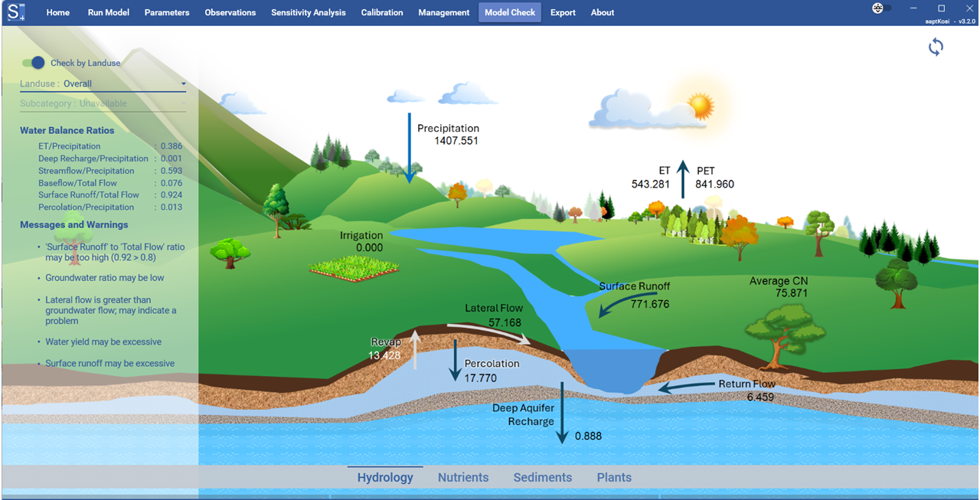Toggle the light/dark theme switch
This screenshot has height=500, width=980.
(x=881, y=8)
